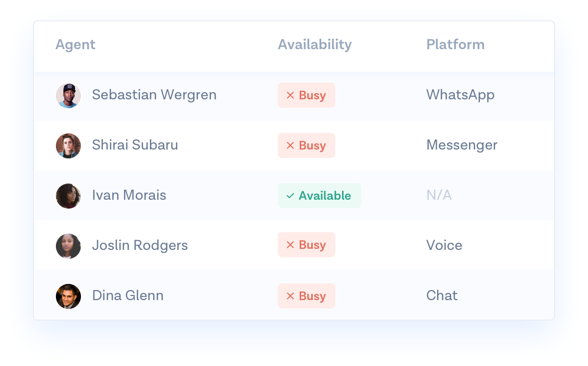Open agent name Sebastian Wergren
Viewport: 588px width, 366px height.
click(x=154, y=95)
